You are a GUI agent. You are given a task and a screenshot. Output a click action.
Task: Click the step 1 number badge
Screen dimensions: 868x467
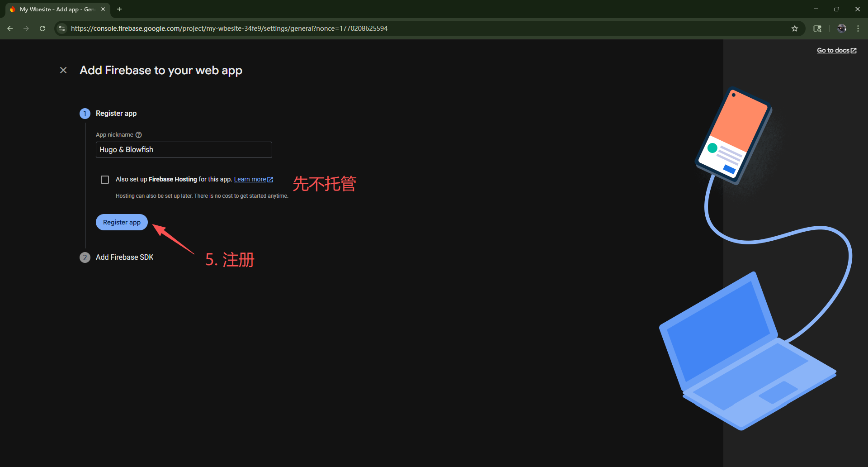[x=85, y=114]
